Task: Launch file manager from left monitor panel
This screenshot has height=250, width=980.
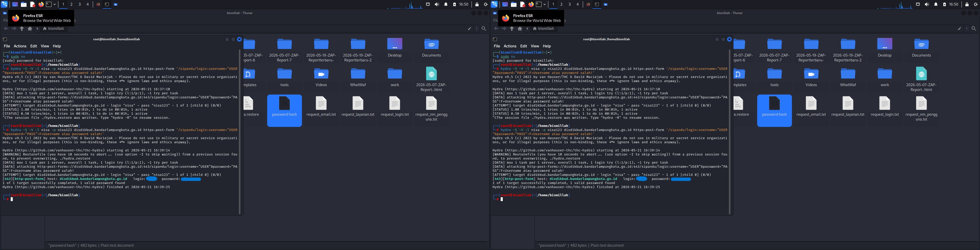Action: click(23, 5)
